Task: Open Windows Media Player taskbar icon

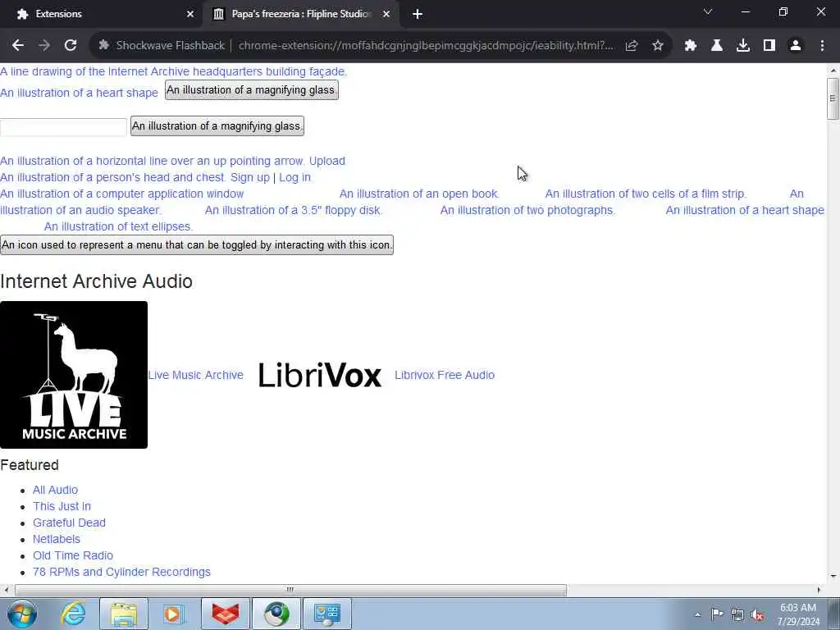Action: pos(174,614)
